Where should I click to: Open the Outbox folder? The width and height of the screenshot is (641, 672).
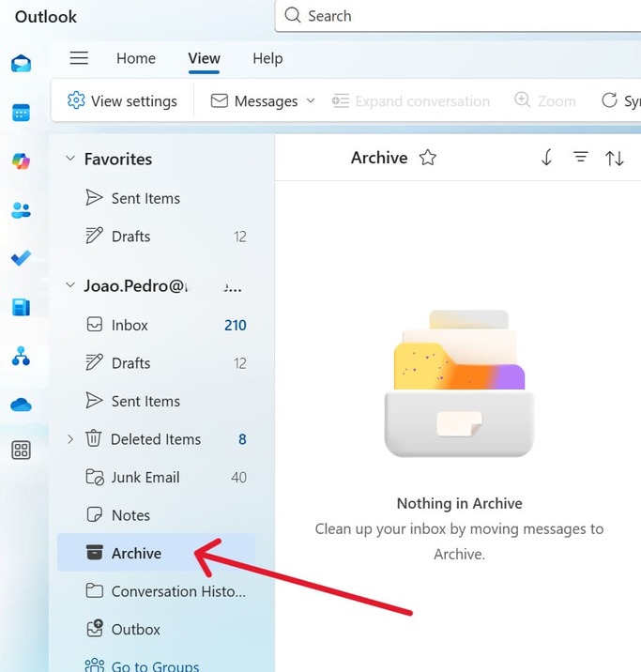tap(156, 629)
